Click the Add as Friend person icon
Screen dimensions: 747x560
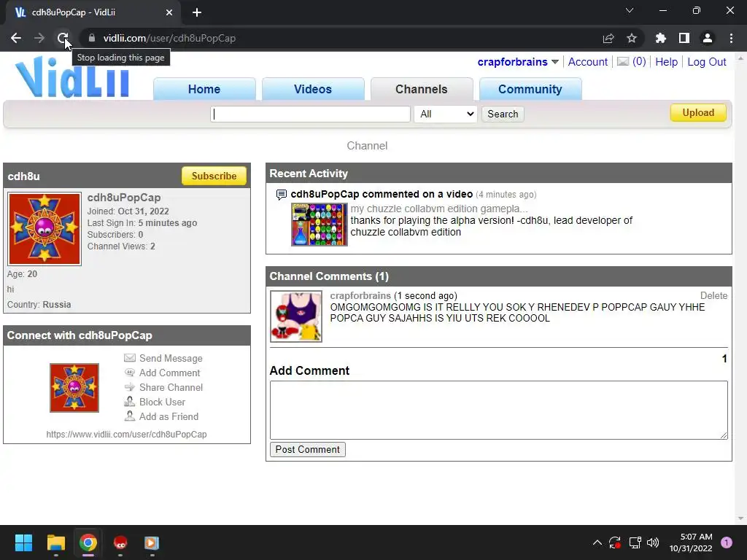(130, 416)
